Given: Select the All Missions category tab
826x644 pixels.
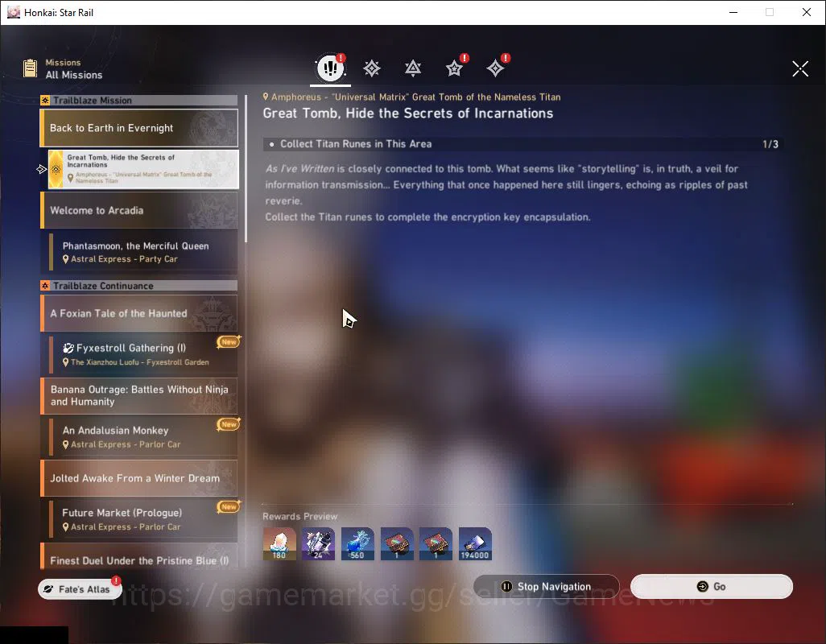Looking at the screenshot, I should (x=330, y=68).
